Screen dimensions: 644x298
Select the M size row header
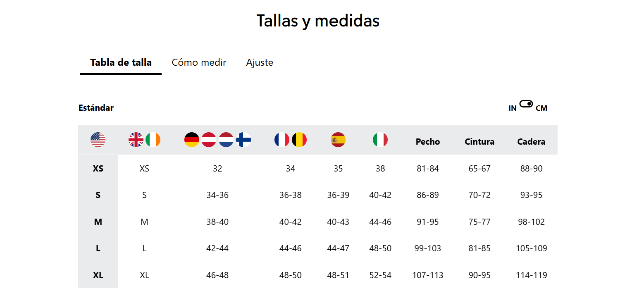[98, 222]
